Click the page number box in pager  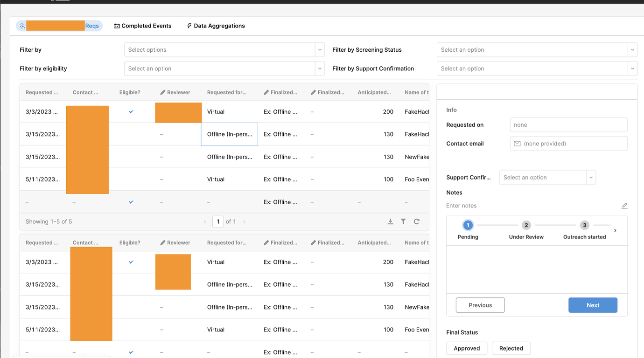[x=218, y=221]
